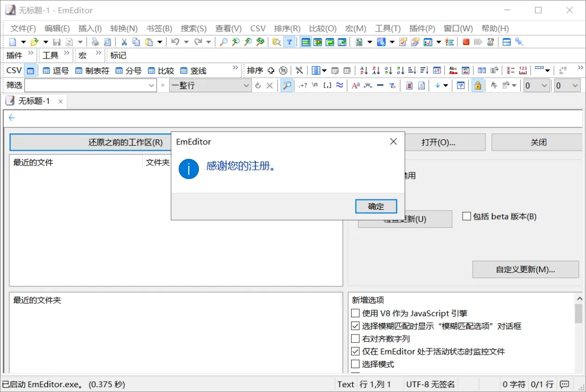The width and height of the screenshot is (586, 392).
Task: Uncheck 选择模糊匹配时显示 option
Action: 355,326
